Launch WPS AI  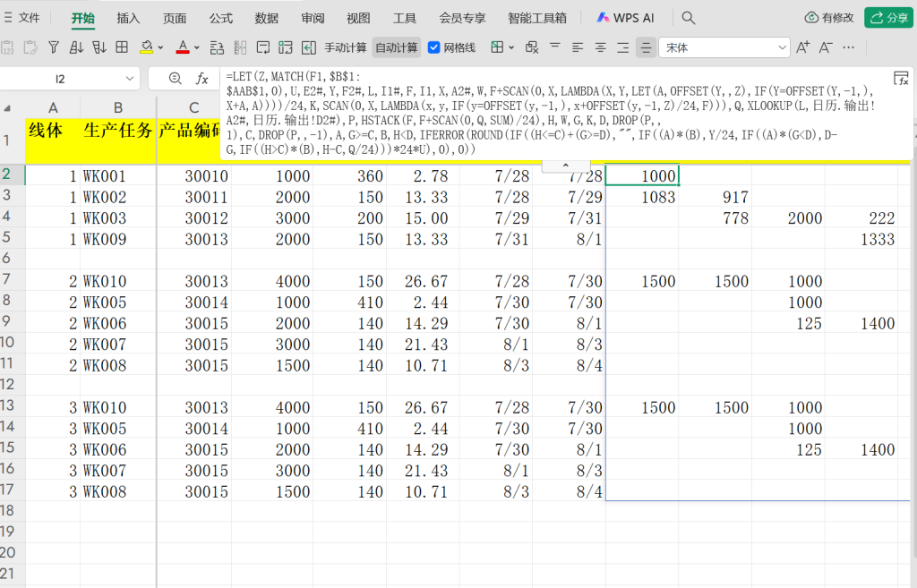tap(625, 18)
